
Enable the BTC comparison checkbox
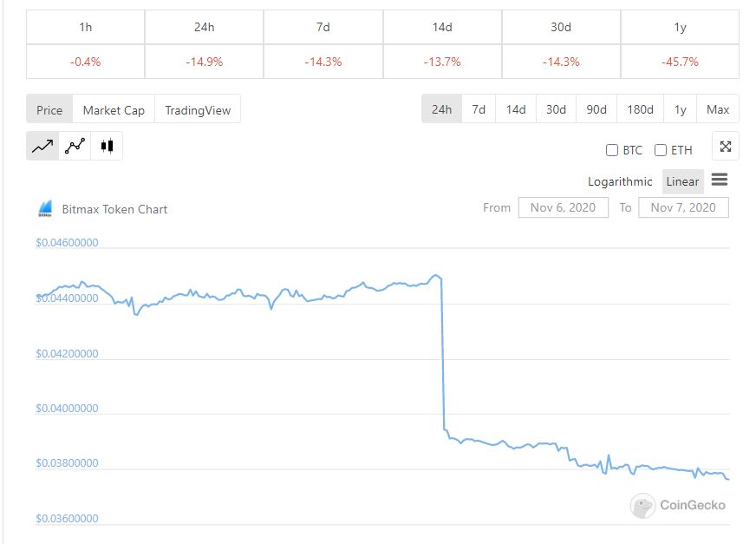point(612,150)
